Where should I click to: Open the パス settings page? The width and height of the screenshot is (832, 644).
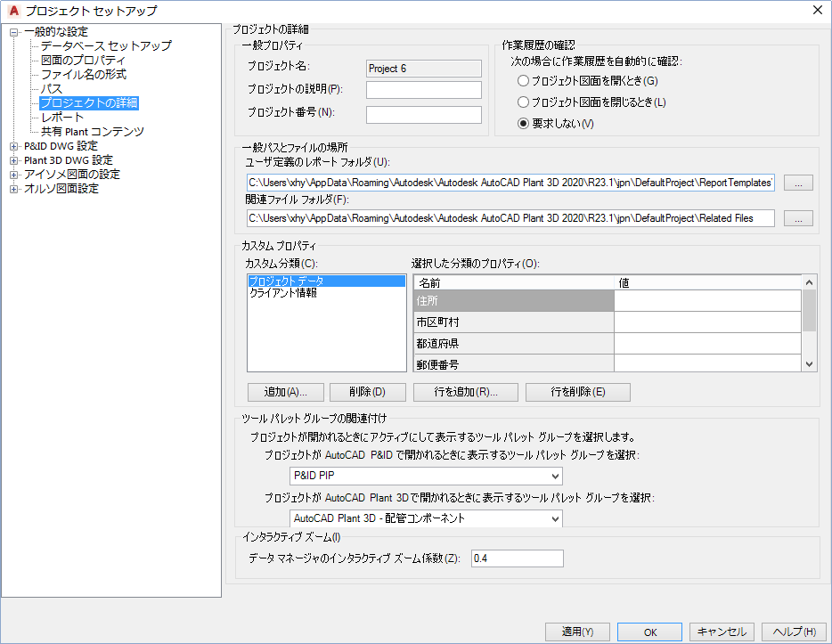tap(52, 89)
